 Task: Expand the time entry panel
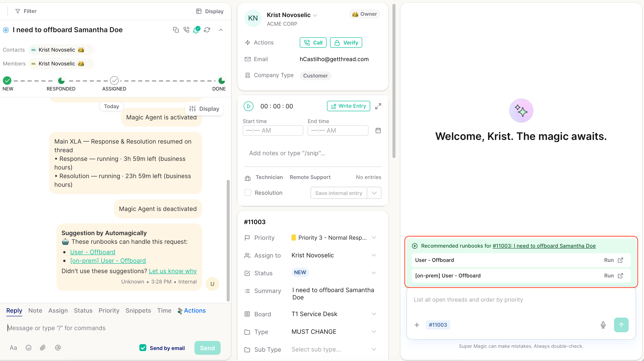coord(378,106)
